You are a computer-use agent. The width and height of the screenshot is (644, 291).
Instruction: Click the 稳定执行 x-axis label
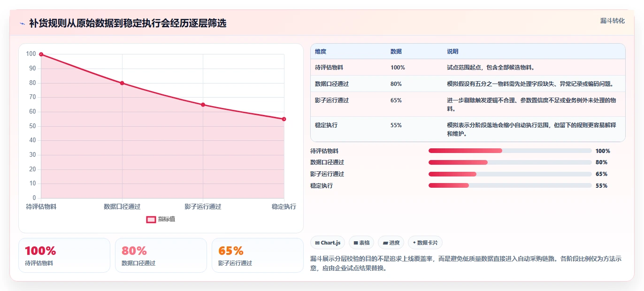click(284, 207)
